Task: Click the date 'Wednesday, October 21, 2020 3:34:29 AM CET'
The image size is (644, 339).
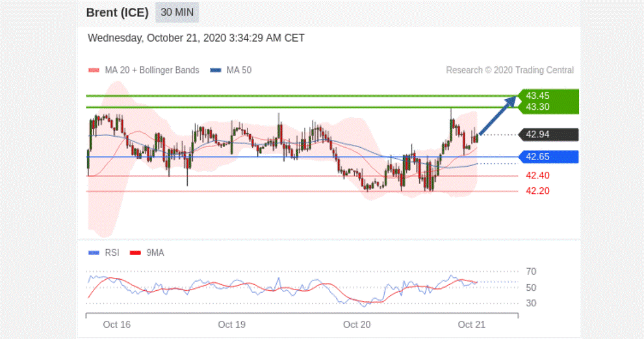Action: [196, 38]
